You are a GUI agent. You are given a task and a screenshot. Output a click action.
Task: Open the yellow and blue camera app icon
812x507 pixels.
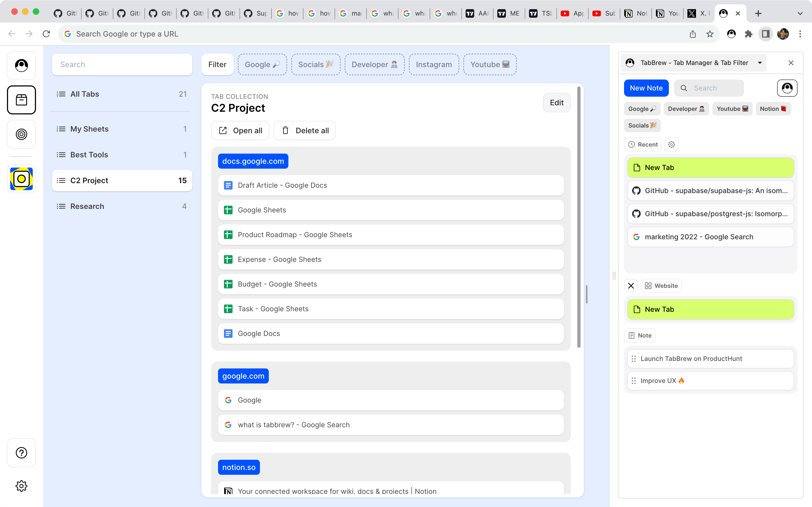tap(21, 179)
